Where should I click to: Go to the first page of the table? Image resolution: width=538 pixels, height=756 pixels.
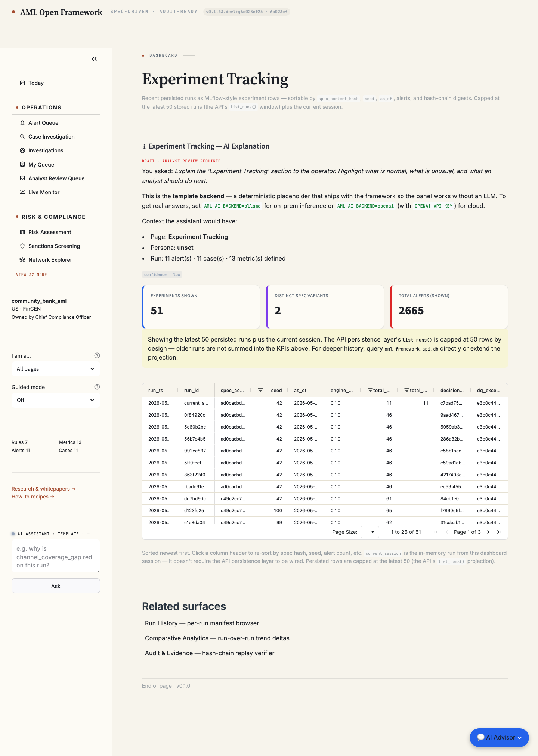coord(436,532)
